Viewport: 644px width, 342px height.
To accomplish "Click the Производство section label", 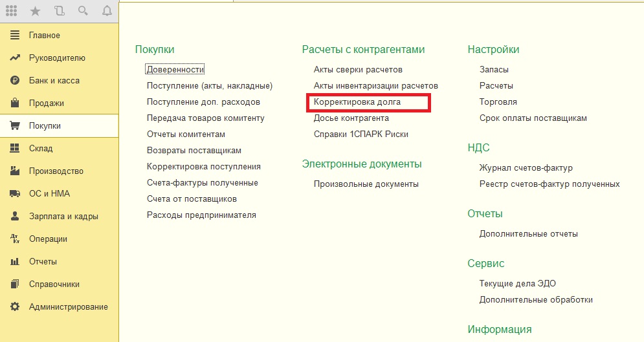I will point(56,171).
